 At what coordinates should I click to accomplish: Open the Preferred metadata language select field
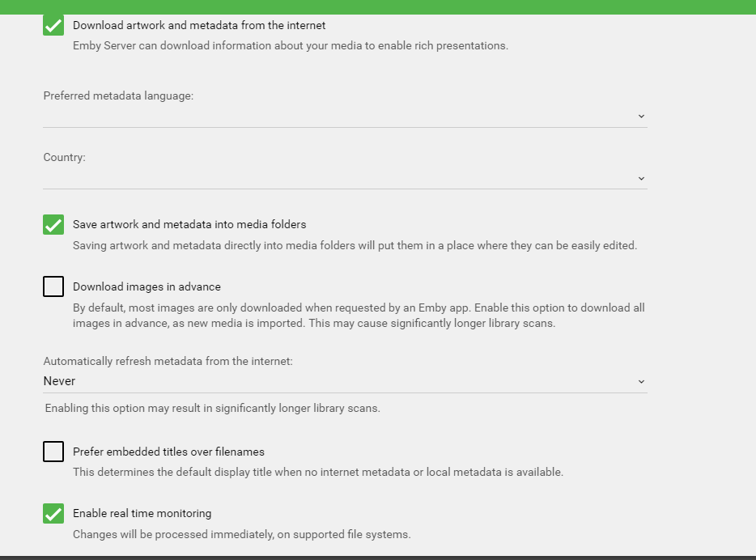(340, 117)
